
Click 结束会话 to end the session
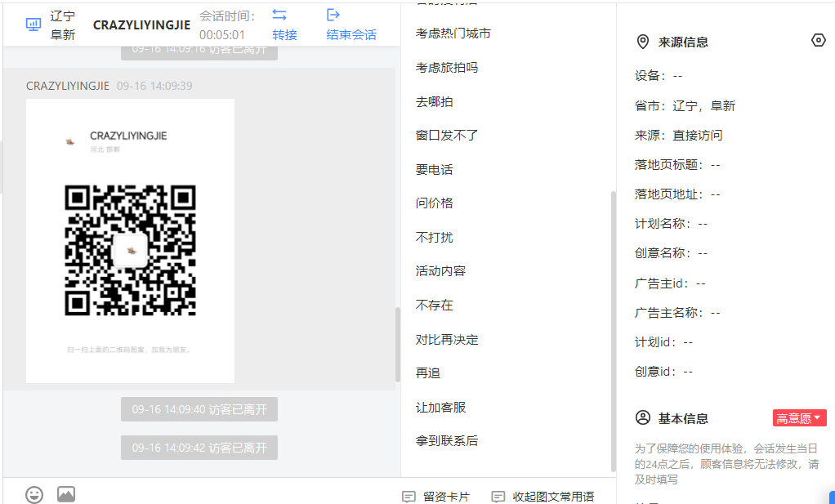click(351, 35)
